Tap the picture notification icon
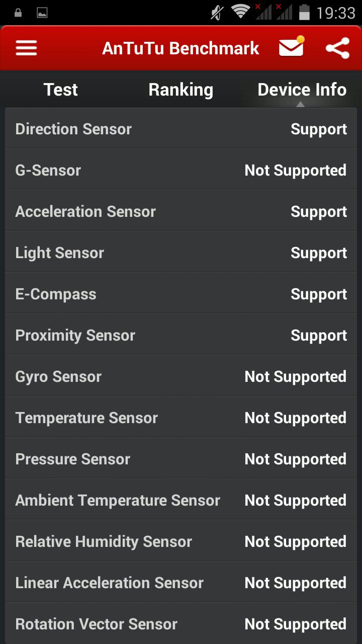 pyautogui.click(x=42, y=13)
